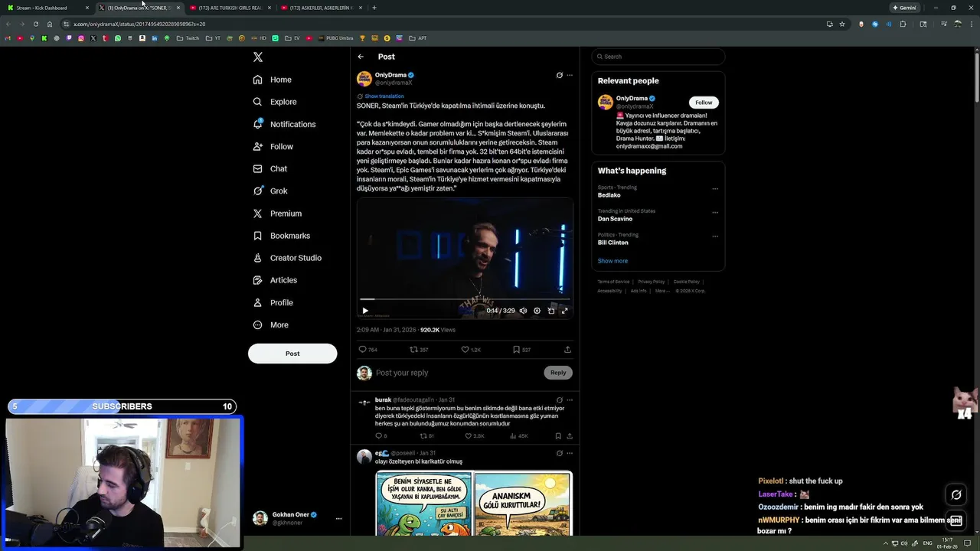
Task: Open Privacy Policy footer link
Action: pyautogui.click(x=652, y=282)
